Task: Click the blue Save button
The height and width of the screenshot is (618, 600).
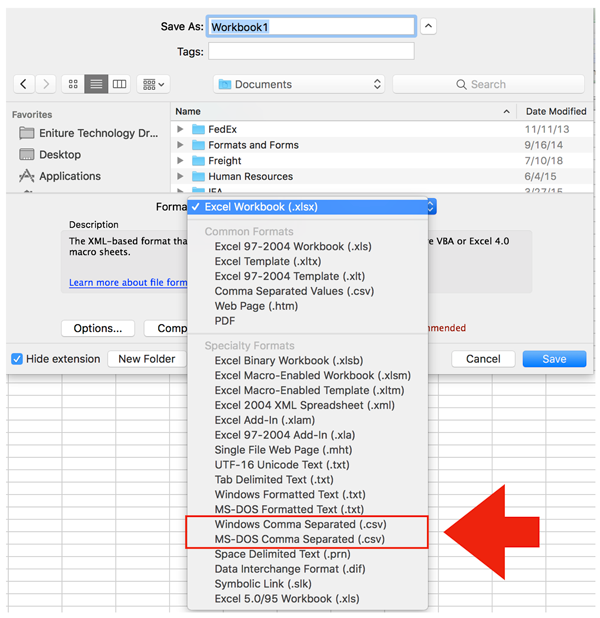Action: pos(554,359)
